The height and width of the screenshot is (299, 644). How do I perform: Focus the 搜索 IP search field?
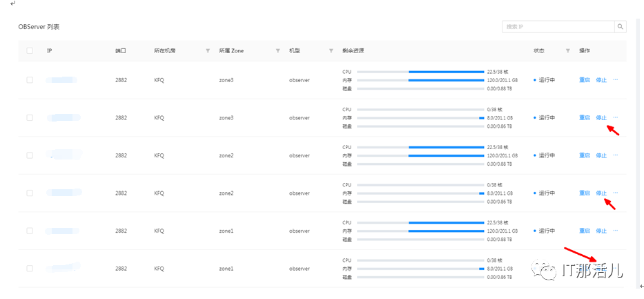558,27
